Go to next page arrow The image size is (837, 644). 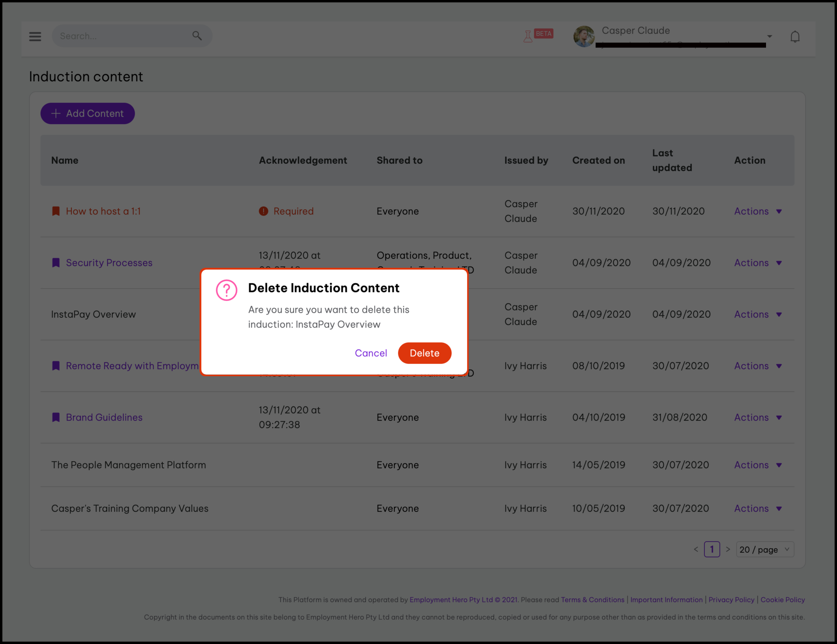click(728, 549)
